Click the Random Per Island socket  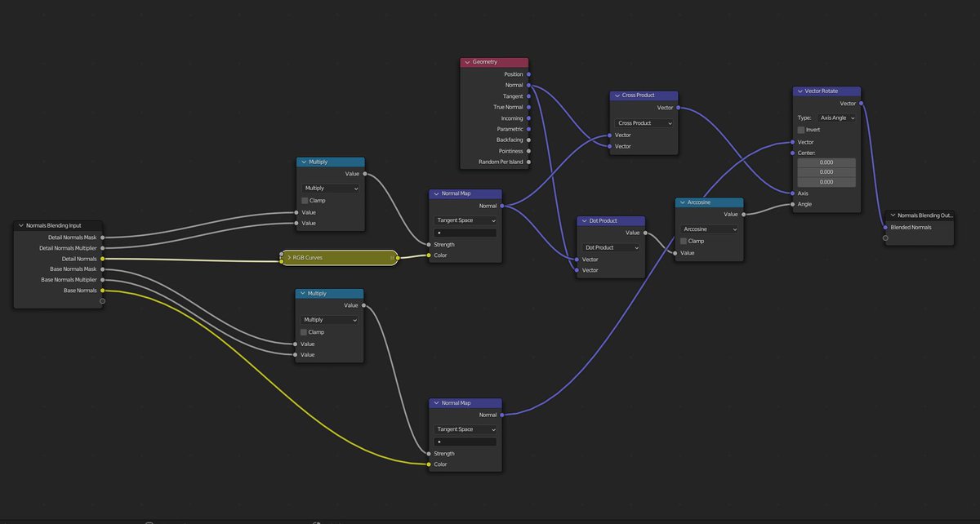529,162
